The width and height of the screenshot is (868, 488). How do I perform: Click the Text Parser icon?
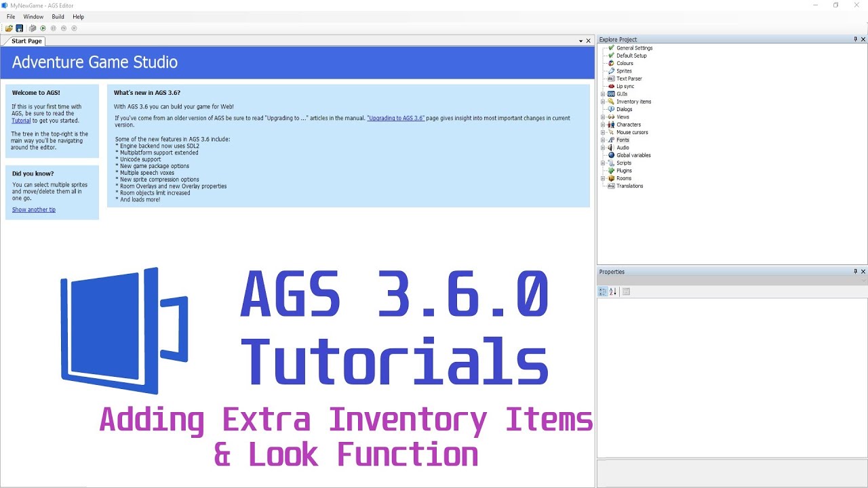[x=611, y=79]
